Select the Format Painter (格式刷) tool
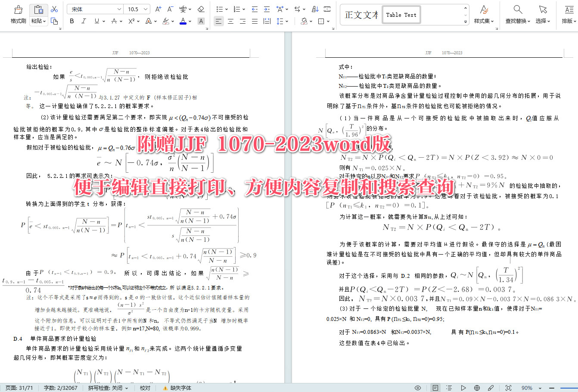Image resolution: width=578 pixels, height=392 pixels. point(17,12)
